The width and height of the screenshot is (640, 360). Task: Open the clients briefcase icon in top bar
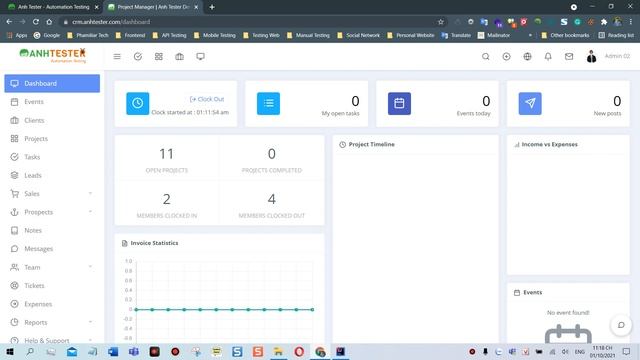point(180,56)
